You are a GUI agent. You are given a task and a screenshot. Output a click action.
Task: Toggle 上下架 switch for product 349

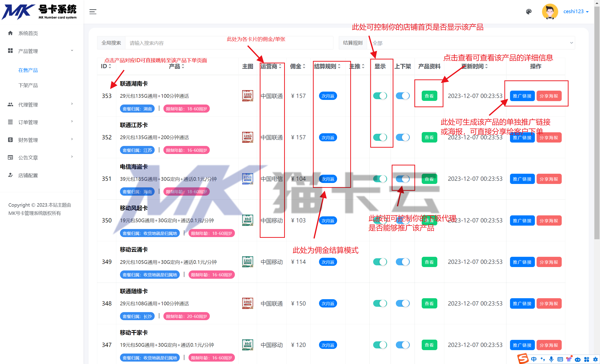click(x=403, y=262)
